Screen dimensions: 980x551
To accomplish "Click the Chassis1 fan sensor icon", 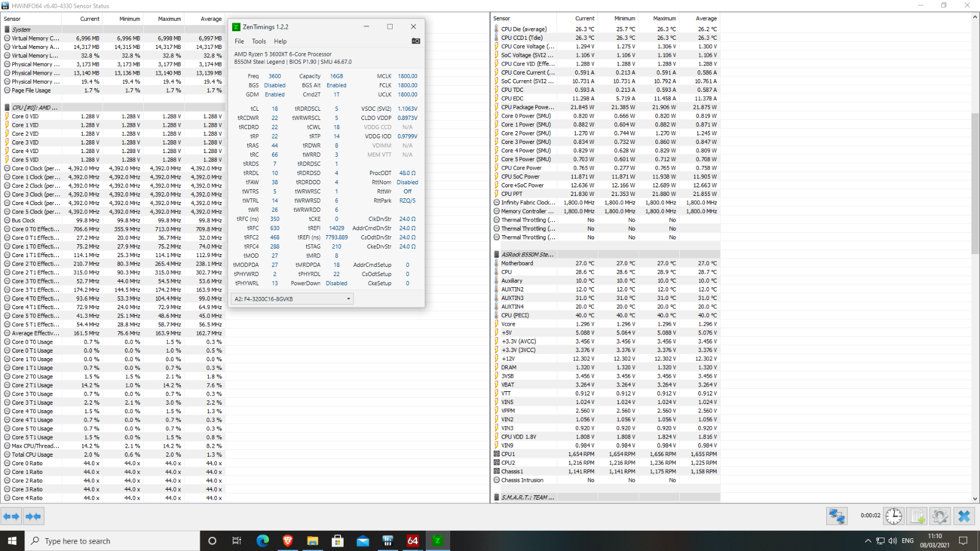I will point(497,471).
